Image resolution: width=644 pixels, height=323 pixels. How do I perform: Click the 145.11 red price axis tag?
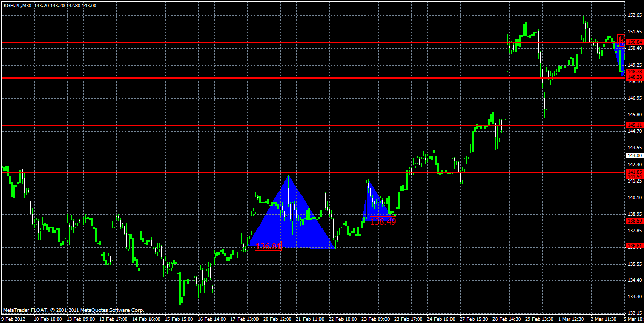635,125
